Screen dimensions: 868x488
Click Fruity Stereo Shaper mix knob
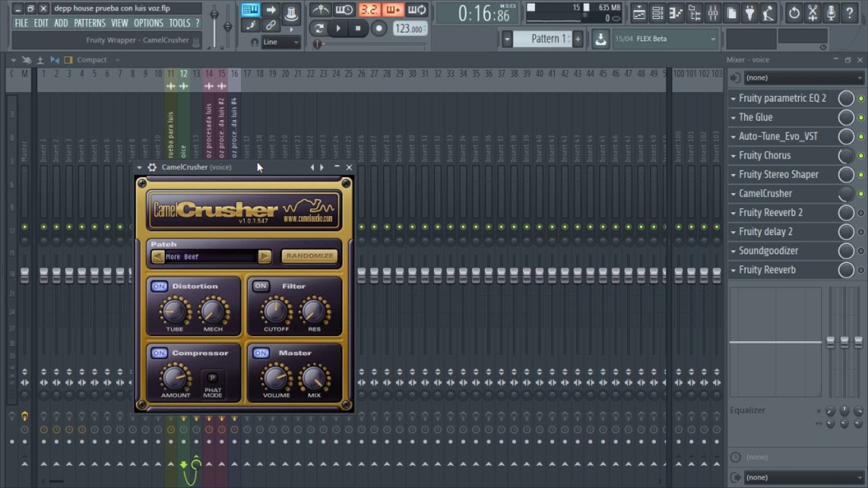click(x=846, y=174)
